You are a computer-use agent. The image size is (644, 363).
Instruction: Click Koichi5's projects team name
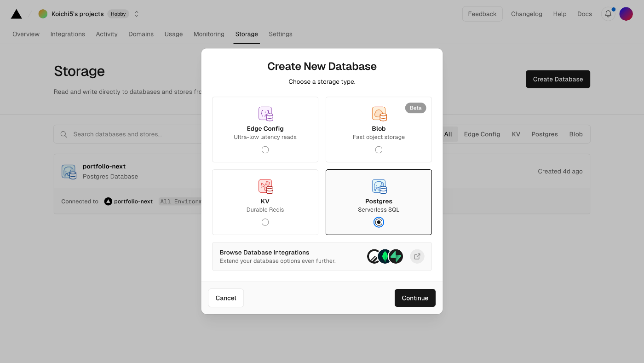78,14
